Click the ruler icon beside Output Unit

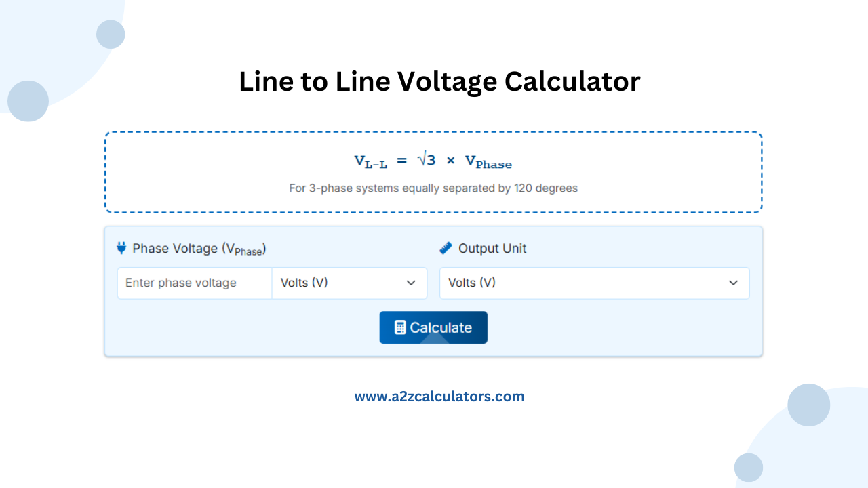click(x=446, y=248)
